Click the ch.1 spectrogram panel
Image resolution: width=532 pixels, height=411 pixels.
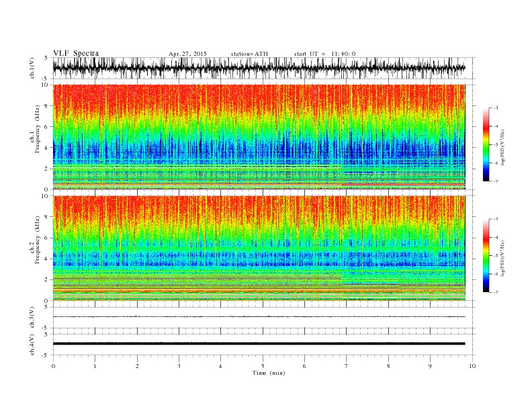click(259, 137)
